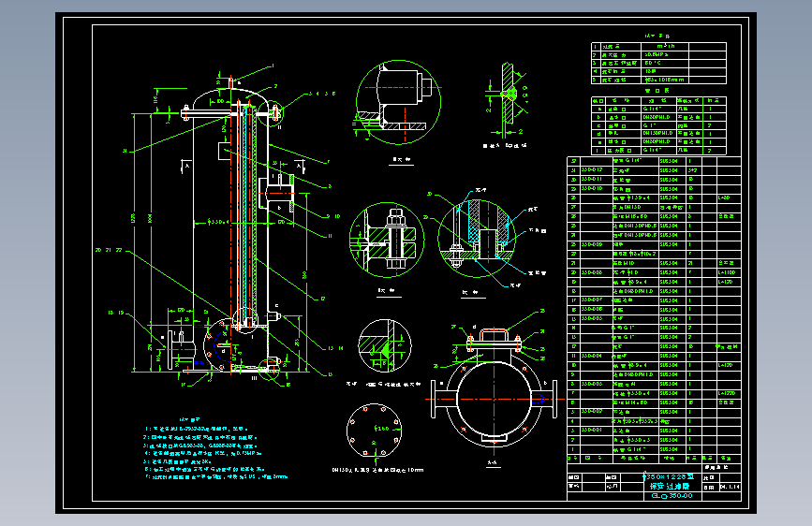Click the cyan title '保安过滤器' in title block
Viewport: 812px width, 526px height.
670,486
